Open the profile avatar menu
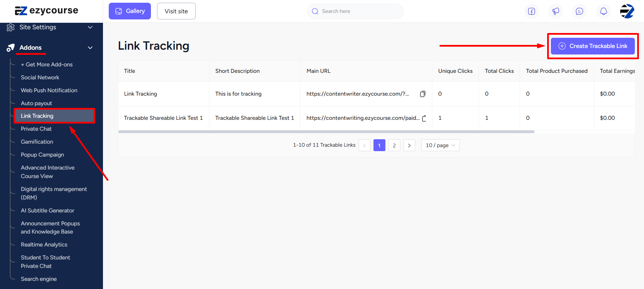 627,11
